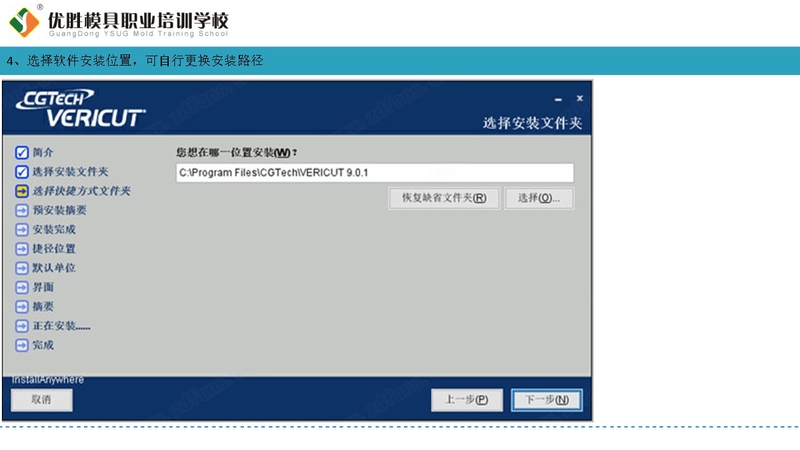Click the 您想在哪一位置安装(W)? prompt text
This screenshot has height=450, width=800.
coord(237,153)
